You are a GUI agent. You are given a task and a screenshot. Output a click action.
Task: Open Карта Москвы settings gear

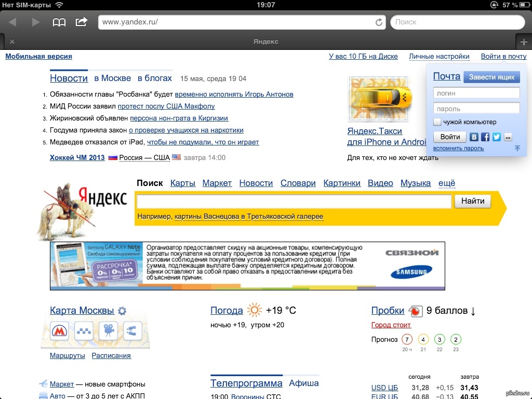tap(122, 311)
